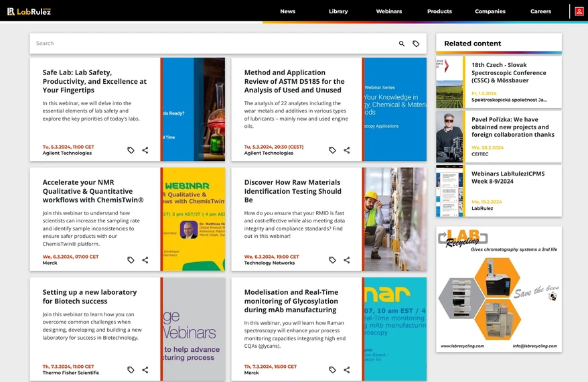The height and width of the screenshot is (382, 588).
Task: Click the Search input field
Action: (x=214, y=44)
